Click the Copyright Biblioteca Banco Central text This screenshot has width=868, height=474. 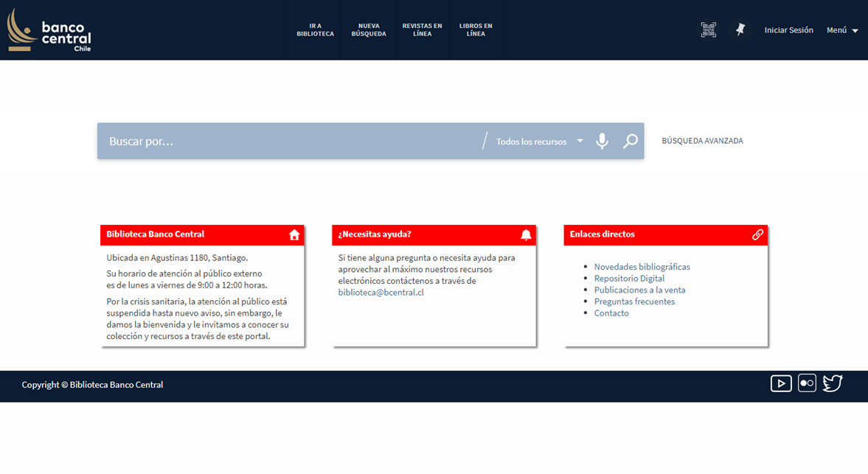[x=92, y=385]
